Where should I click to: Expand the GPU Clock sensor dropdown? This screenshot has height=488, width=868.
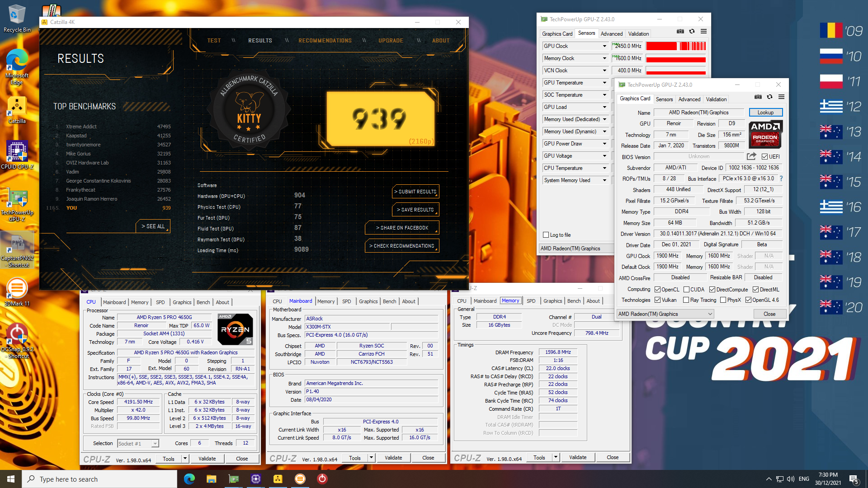pos(604,46)
